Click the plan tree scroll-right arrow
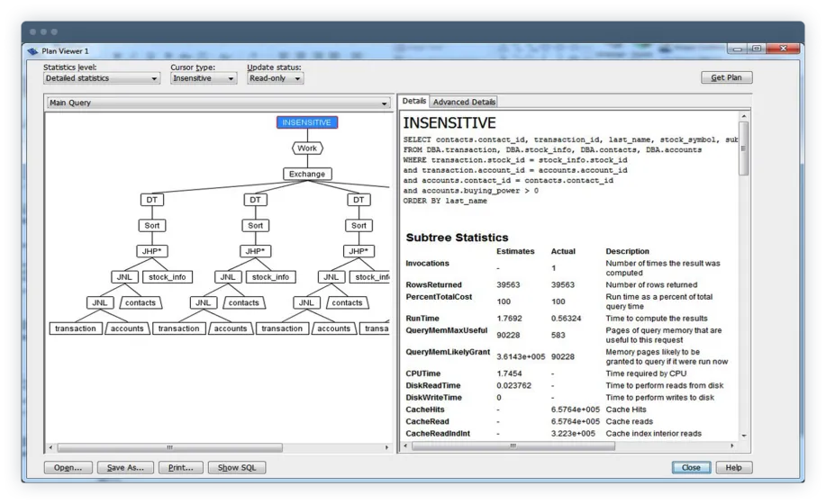The image size is (826, 504). tap(386, 447)
